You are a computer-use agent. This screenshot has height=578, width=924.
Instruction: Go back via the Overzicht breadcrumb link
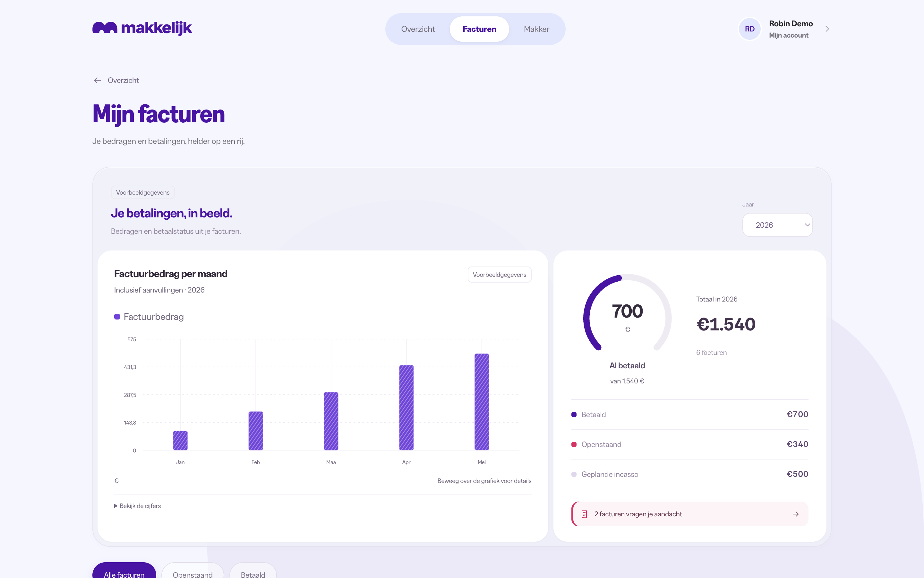tap(123, 80)
